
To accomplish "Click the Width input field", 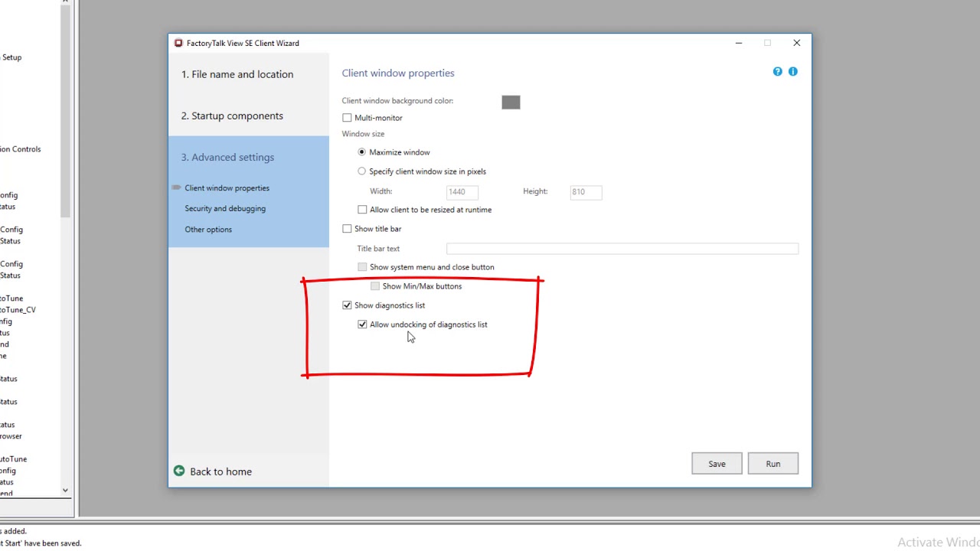I will click(x=462, y=192).
